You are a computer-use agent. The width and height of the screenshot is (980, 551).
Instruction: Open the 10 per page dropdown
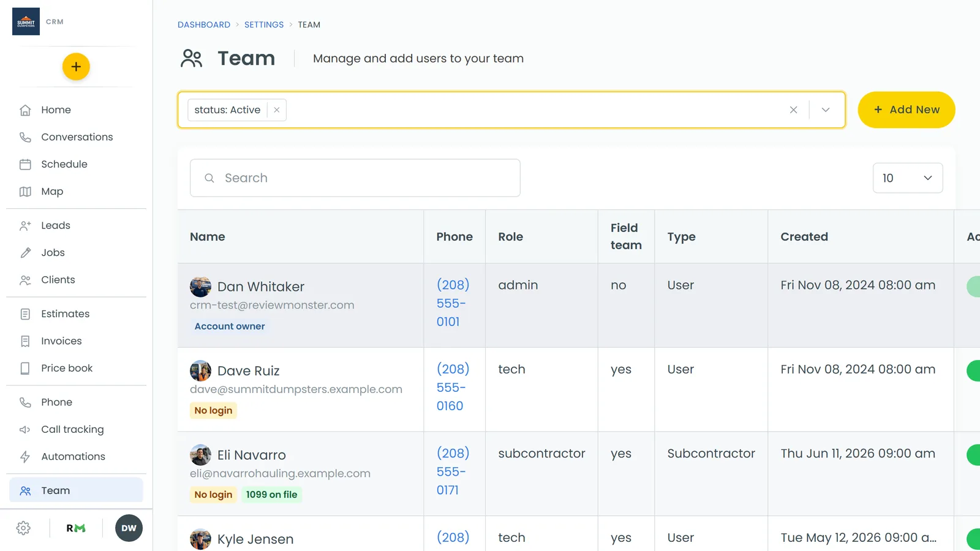tap(908, 178)
